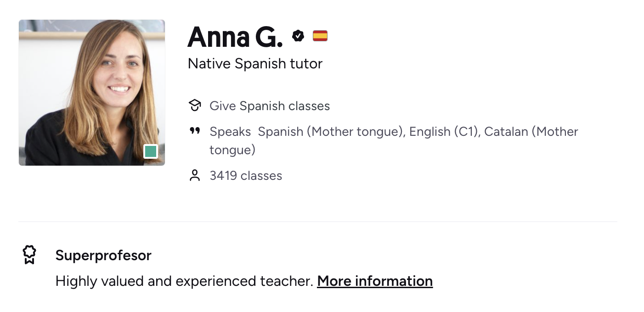Screen dimensions: 644x312
Task: Click the spoken languages list text
Action: click(x=394, y=140)
